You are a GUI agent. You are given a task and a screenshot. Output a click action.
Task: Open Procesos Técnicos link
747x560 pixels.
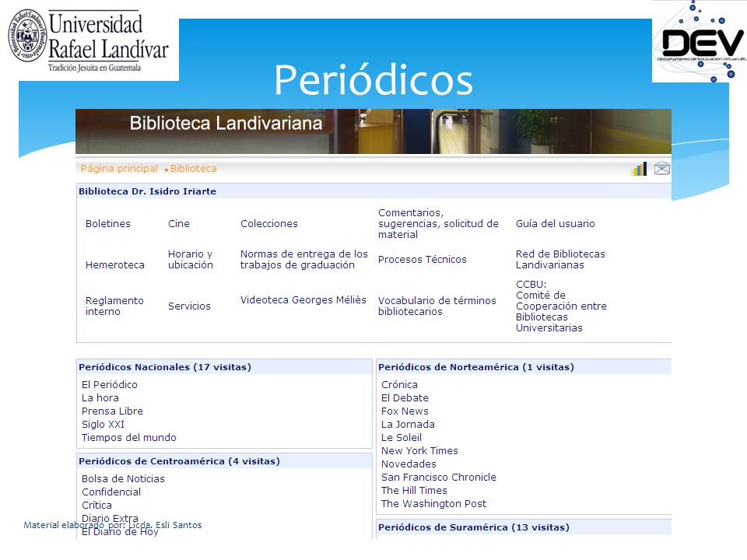click(422, 260)
